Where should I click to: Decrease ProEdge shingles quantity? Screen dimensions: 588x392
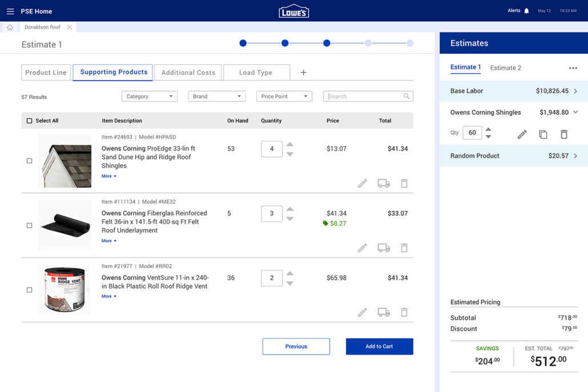[290, 154]
